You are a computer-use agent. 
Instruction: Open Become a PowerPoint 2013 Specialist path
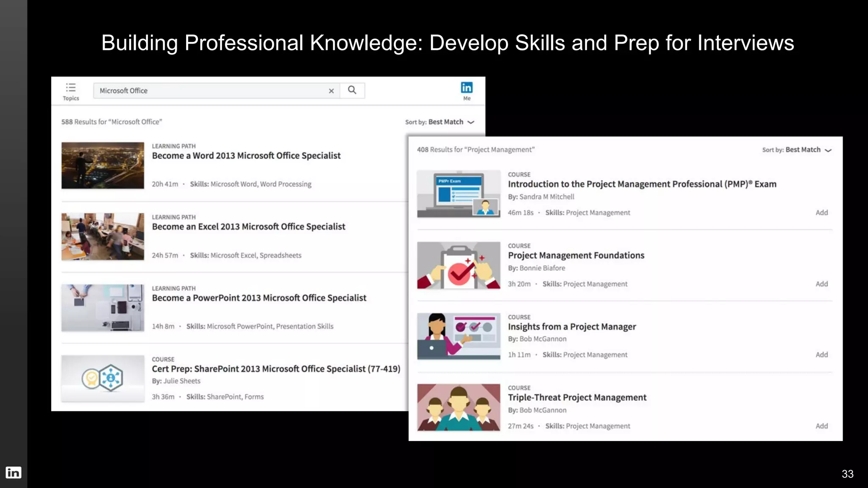click(259, 298)
